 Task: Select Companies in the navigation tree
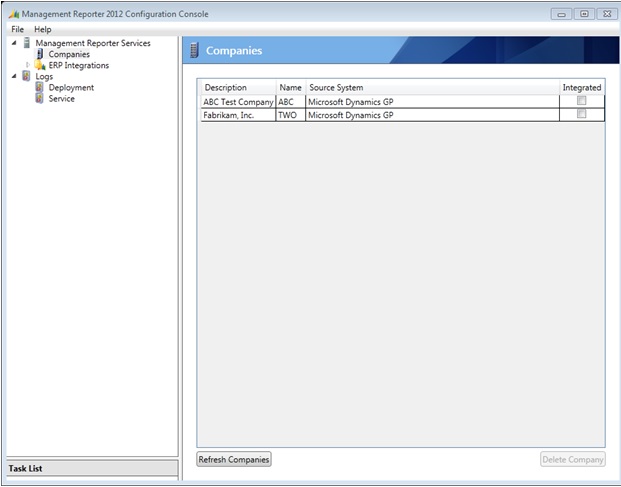click(69, 54)
